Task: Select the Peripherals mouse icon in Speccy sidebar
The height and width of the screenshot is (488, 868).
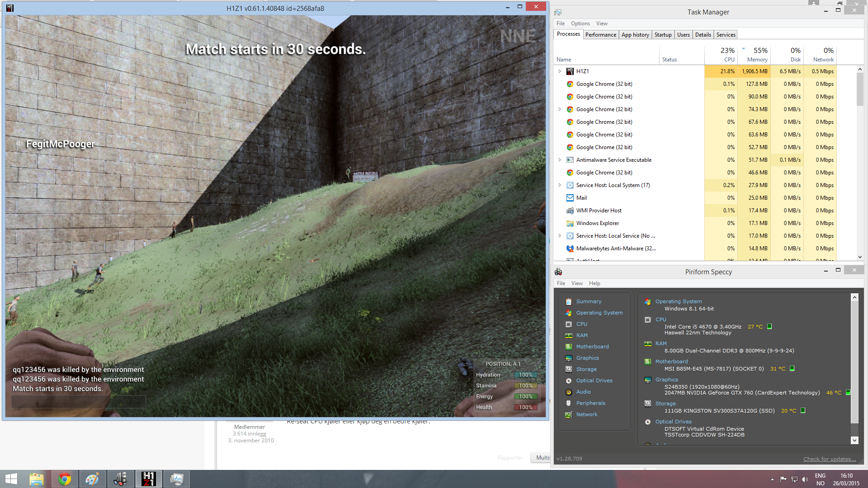Action: (569, 403)
